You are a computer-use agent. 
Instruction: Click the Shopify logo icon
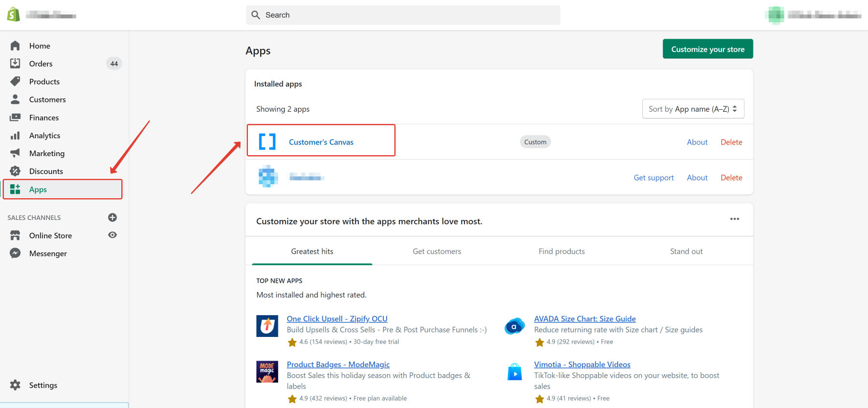pyautogui.click(x=14, y=15)
